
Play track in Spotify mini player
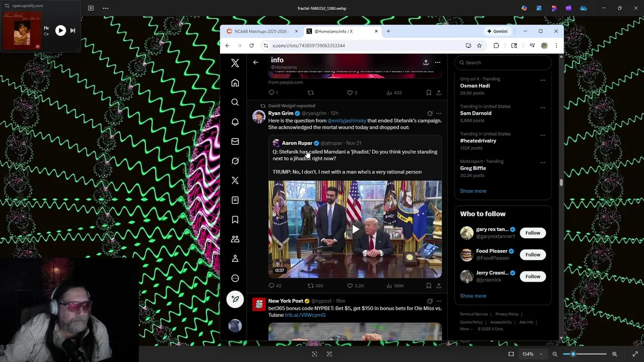(x=60, y=31)
